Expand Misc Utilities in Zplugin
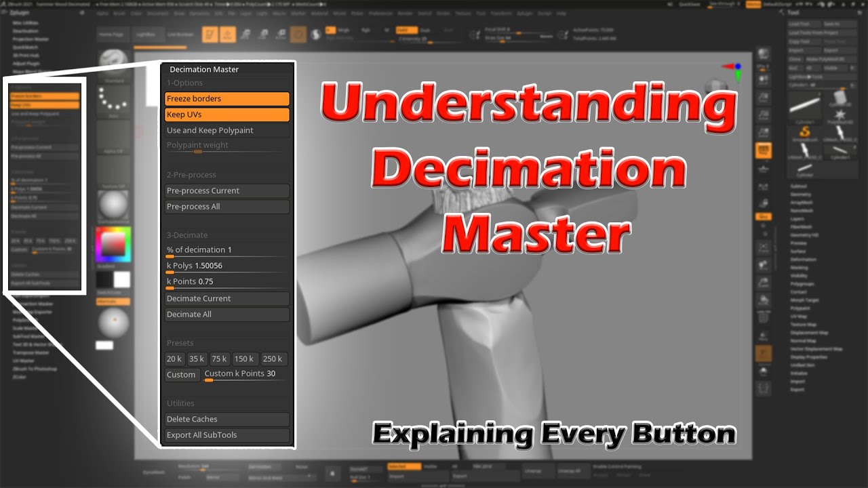This screenshot has height=488, width=868. point(25,23)
